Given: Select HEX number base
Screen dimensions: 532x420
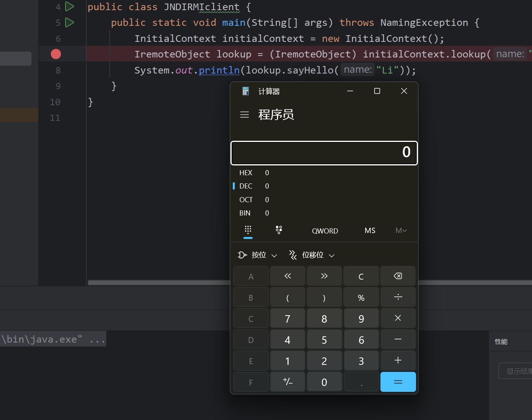Looking at the screenshot, I should point(246,173).
